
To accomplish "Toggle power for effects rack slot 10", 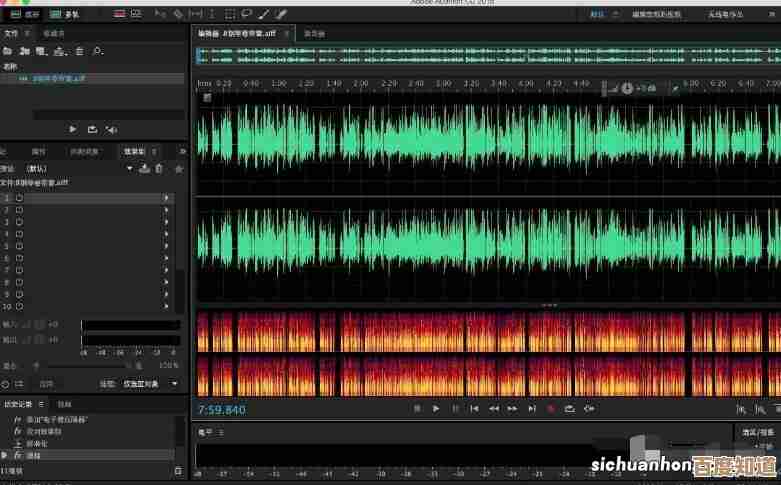I will point(19,306).
